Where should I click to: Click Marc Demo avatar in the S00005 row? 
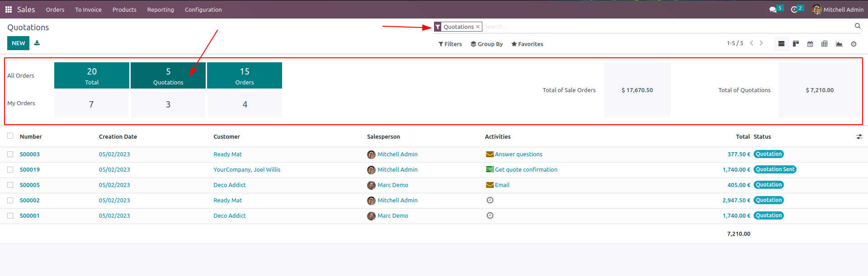(371, 185)
